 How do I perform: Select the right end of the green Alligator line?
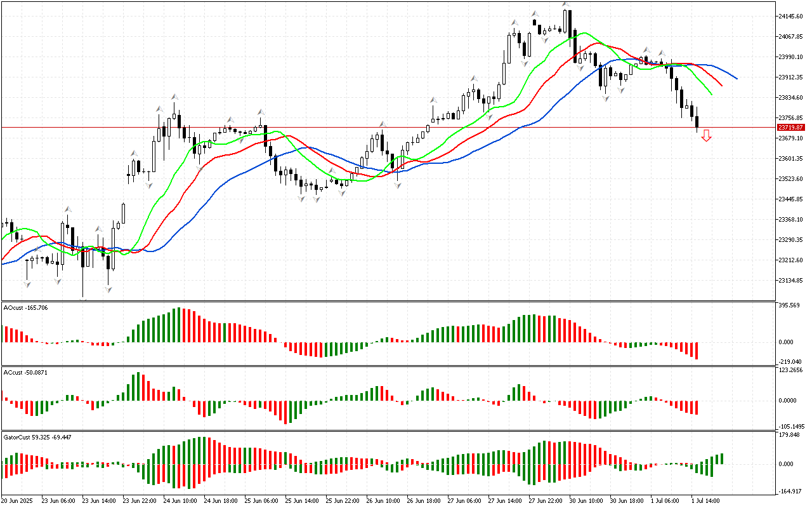(712, 94)
